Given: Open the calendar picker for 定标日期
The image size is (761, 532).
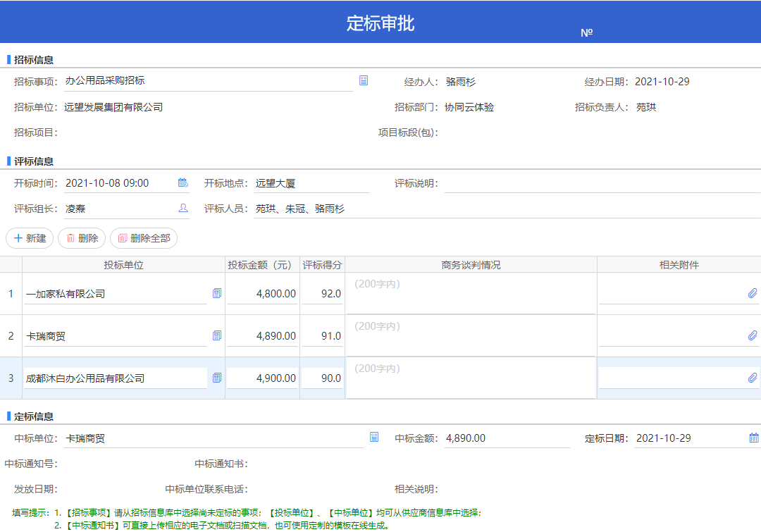Looking at the screenshot, I should tap(754, 438).
